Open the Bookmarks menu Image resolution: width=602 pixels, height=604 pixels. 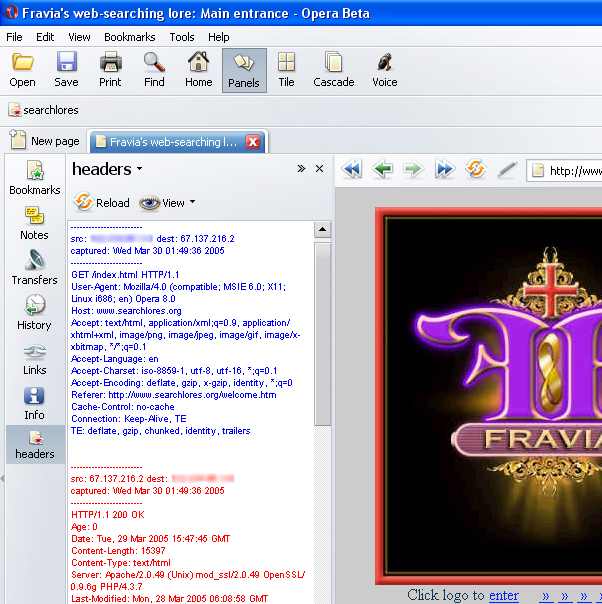pyautogui.click(x=129, y=37)
